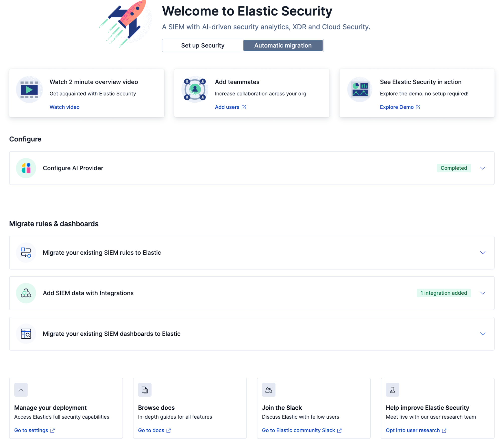Click 'Discuss Elastic with fellow users' text
The height and width of the screenshot is (448, 501).
(300, 417)
